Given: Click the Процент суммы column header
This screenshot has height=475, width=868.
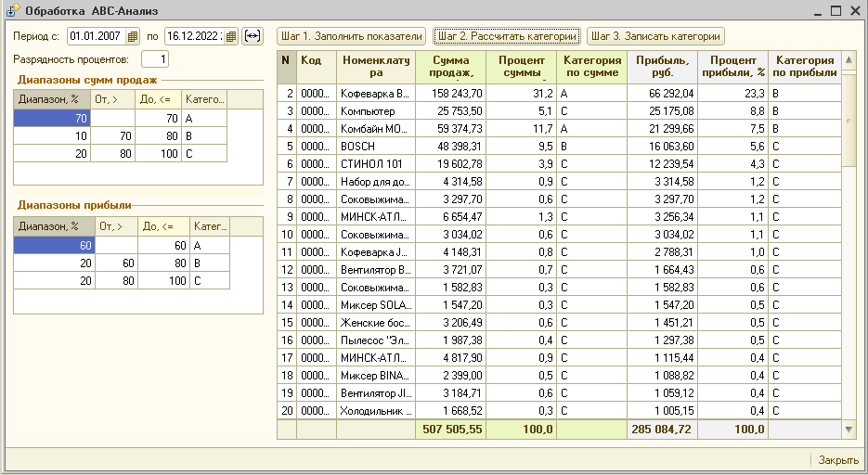Looking at the screenshot, I should click(x=521, y=67).
